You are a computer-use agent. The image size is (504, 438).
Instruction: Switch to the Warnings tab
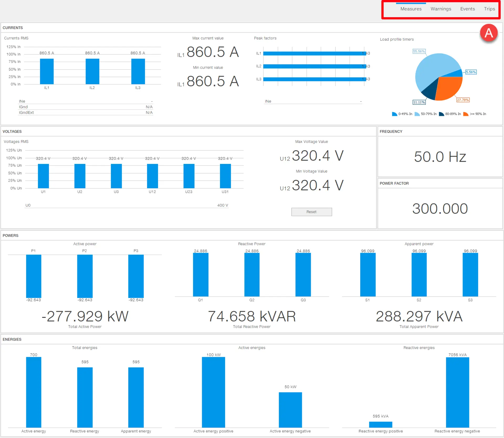pos(441,9)
